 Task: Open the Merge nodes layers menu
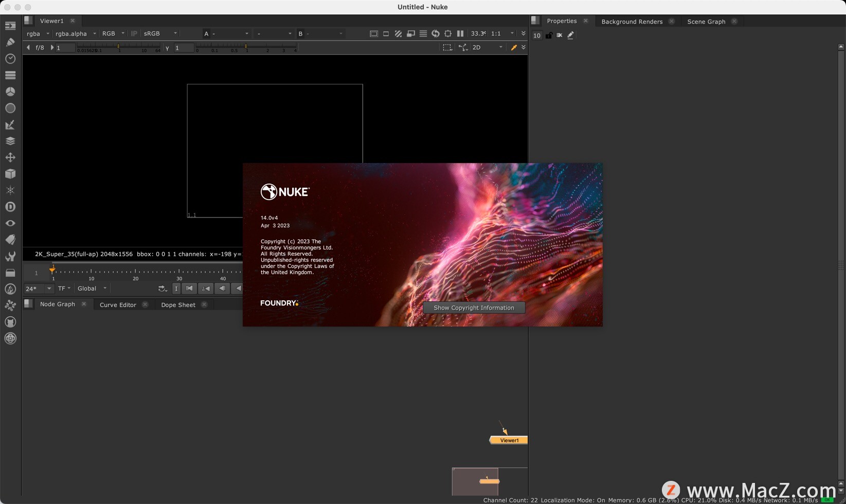coord(10,141)
